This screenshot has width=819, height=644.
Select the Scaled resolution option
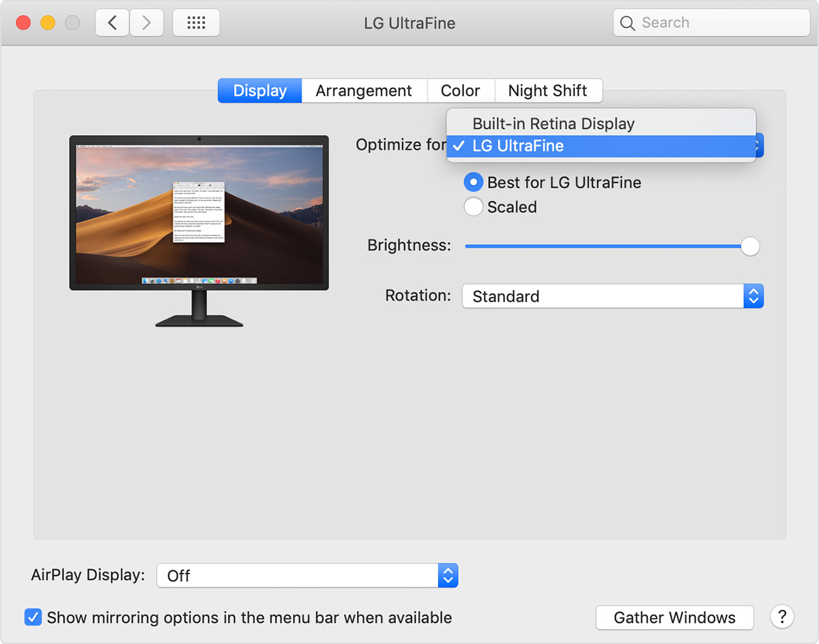[474, 207]
